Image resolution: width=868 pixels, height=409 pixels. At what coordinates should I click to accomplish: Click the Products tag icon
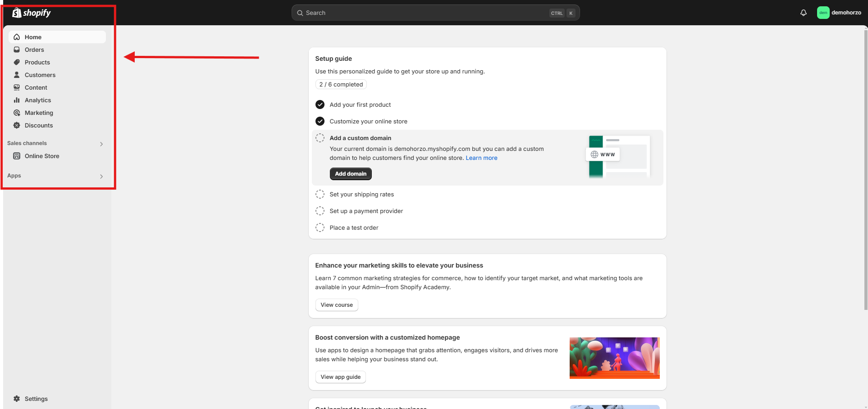17,62
